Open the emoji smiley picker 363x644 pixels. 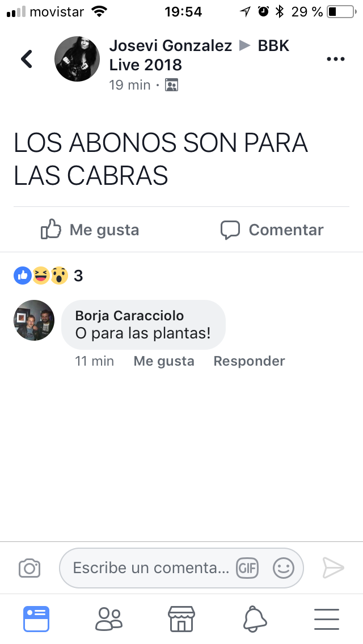click(x=283, y=568)
